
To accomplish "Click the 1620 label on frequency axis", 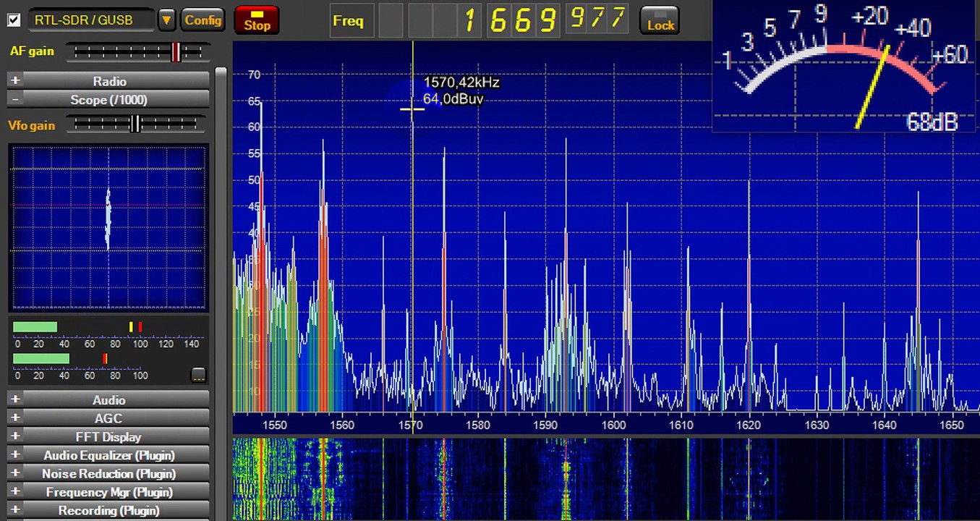I will point(749,425).
